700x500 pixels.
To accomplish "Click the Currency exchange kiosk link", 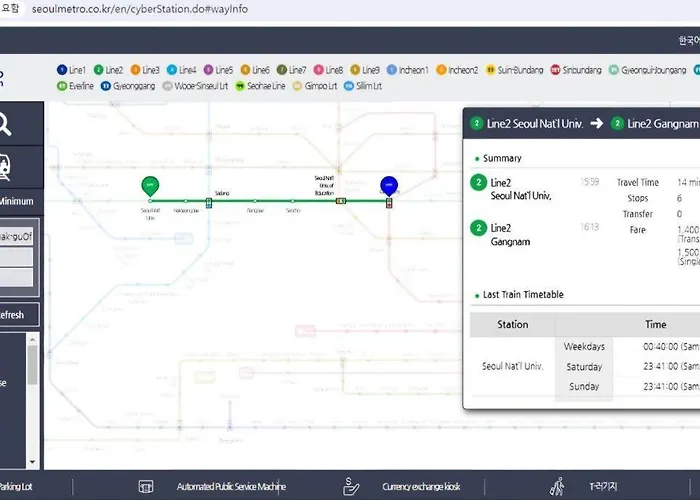I will tap(421, 487).
